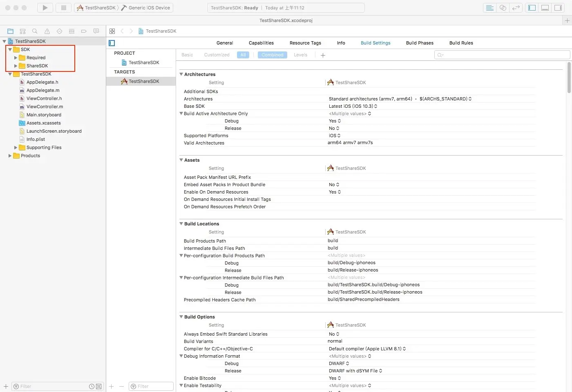The height and width of the screenshot is (392, 572).
Task: Click the build settings vertical scrollbar
Action: tap(569, 78)
